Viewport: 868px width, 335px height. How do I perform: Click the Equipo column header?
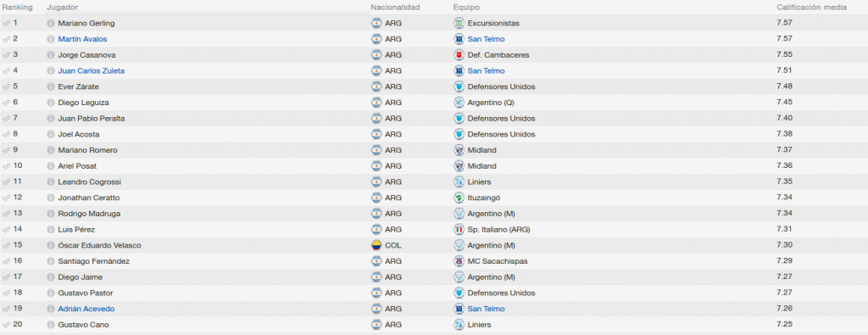(x=466, y=8)
